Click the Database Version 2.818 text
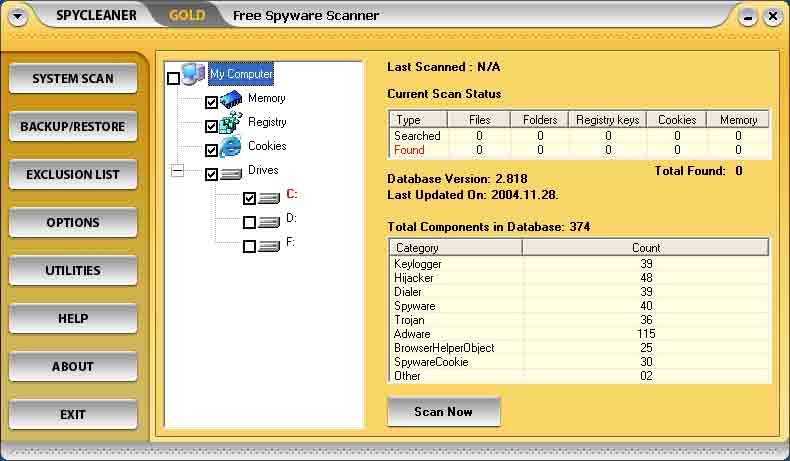Screen dimensions: 790x461 click(457, 179)
